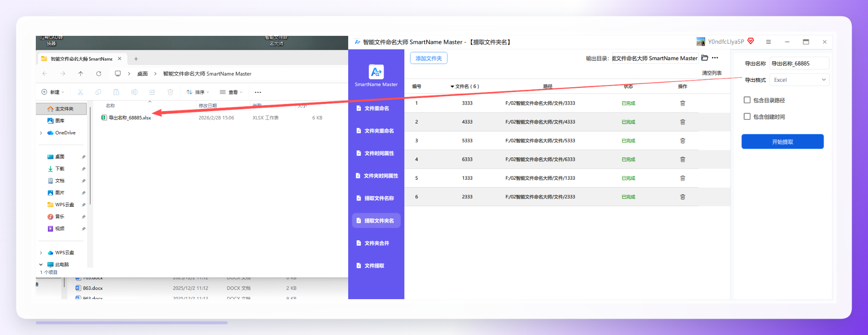868x335 pixels.
Task: Open the output directory more options dots
Action: coord(715,58)
